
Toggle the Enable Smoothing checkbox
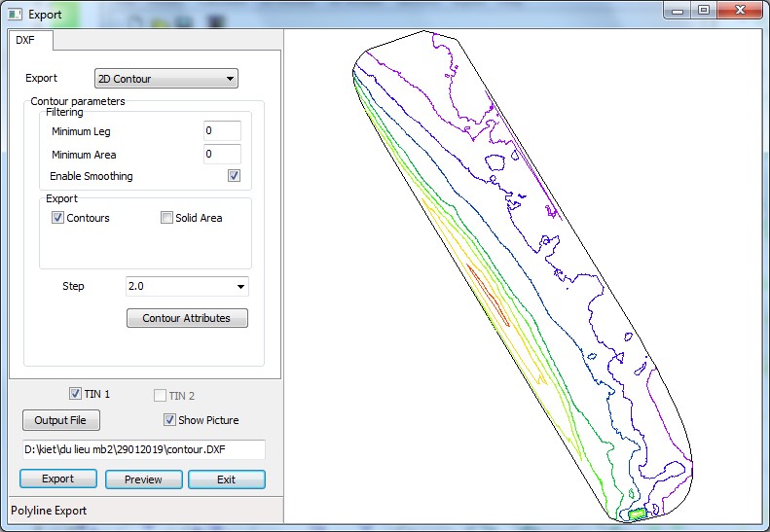[x=234, y=176]
